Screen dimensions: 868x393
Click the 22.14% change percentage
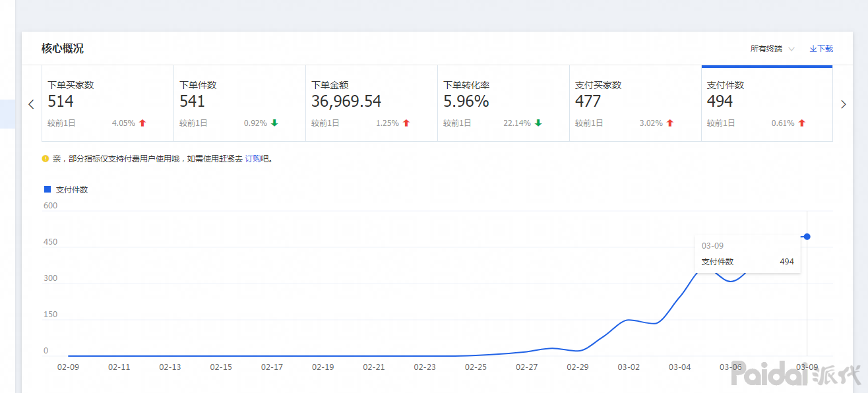pyautogui.click(x=517, y=123)
